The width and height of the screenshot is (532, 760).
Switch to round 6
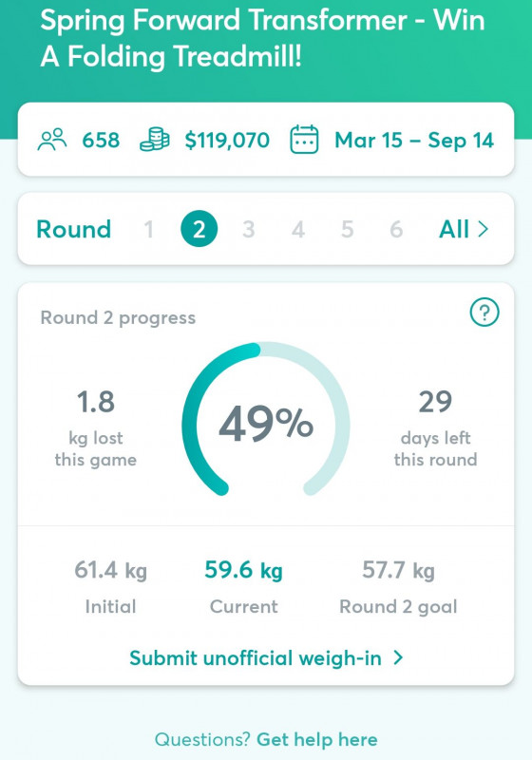(396, 229)
